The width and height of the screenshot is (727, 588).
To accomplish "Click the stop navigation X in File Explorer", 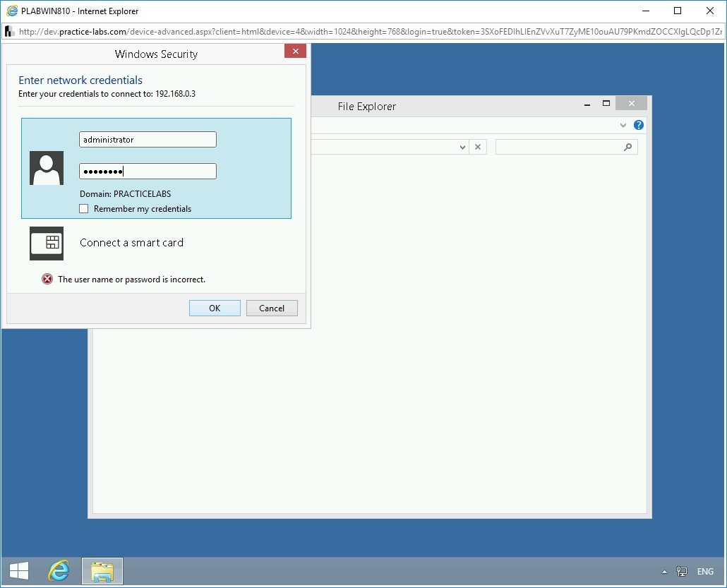I will [x=478, y=146].
